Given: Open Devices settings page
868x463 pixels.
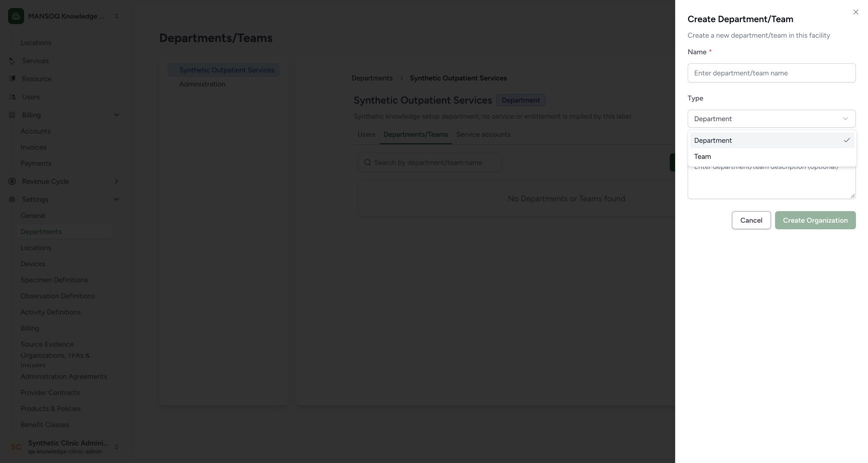Looking at the screenshot, I should coord(33,264).
